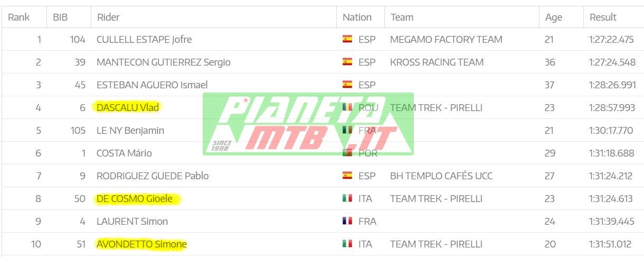Click the Spanish flag beside Mantecon Gutierrez
This screenshot has width=644, height=257.
(x=347, y=62)
